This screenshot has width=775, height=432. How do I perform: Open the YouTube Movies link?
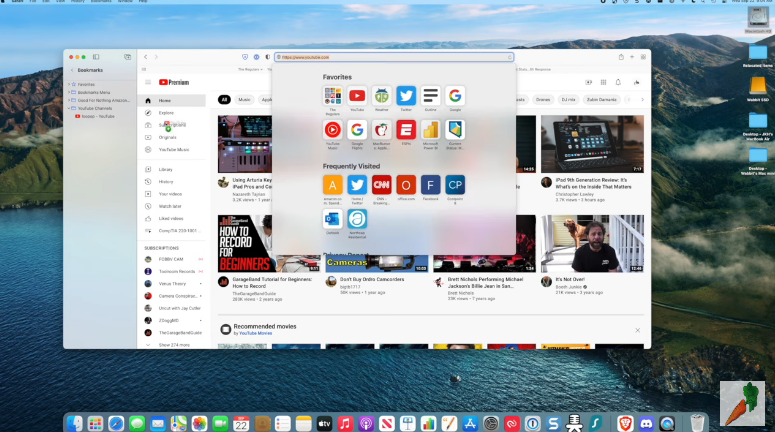[x=256, y=334]
